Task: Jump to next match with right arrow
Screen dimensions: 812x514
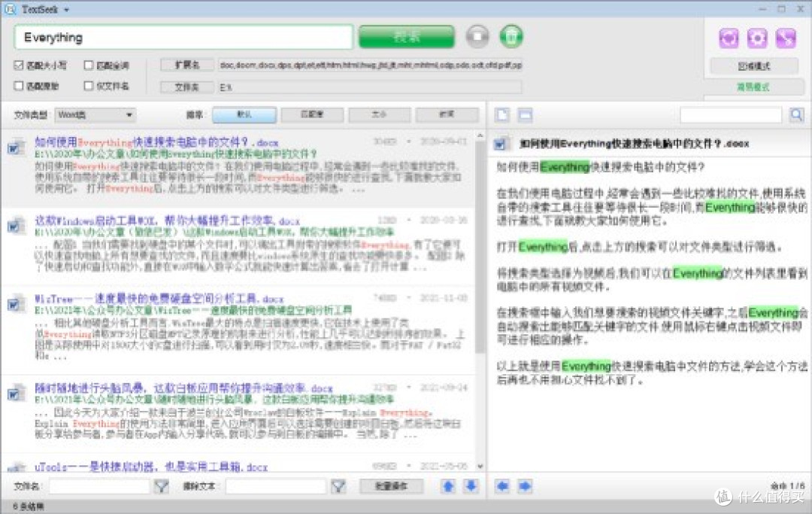Action: click(524, 487)
